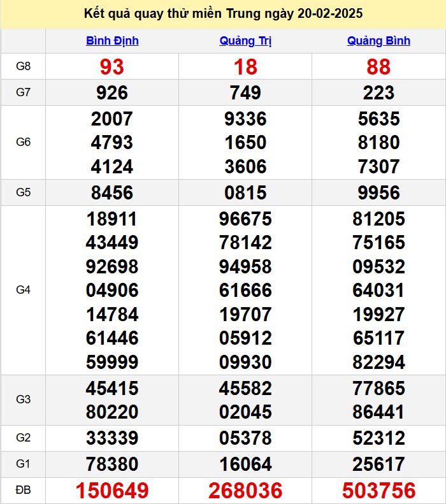Viewport: 446px width, 504px height.
Task: Click G4 number 81205
Action: click(x=378, y=219)
